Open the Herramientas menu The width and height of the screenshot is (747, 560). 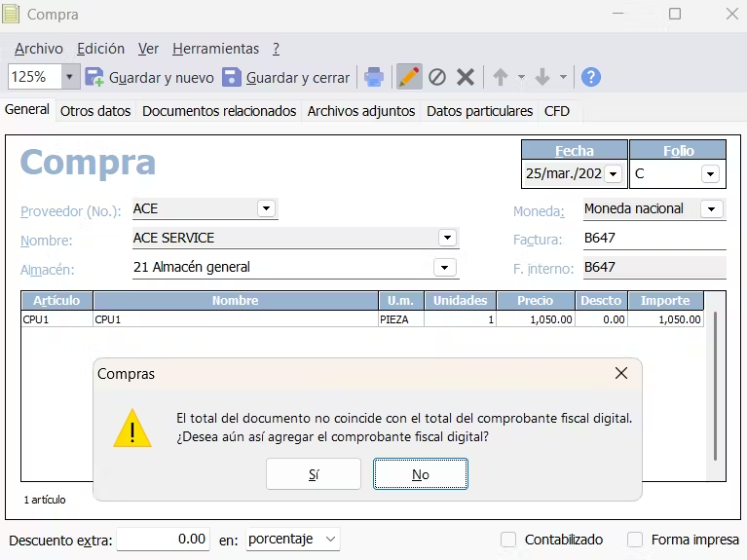click(215, 49)
